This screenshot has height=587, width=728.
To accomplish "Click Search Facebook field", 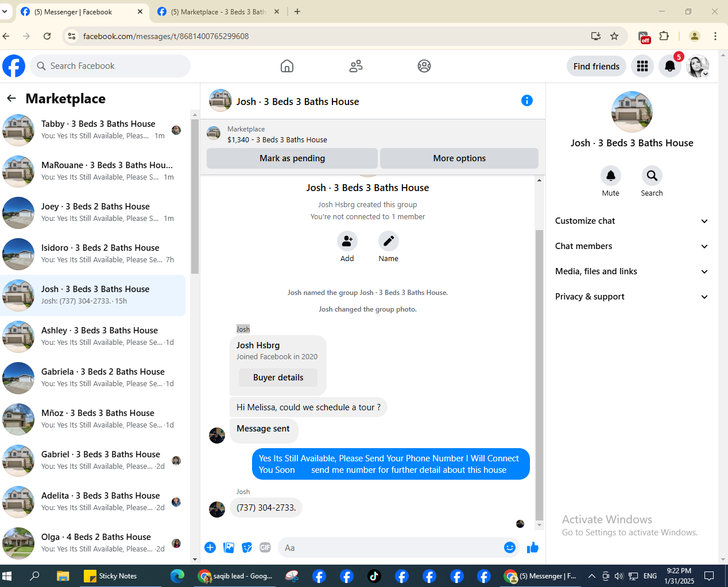I will coord(110,66).
